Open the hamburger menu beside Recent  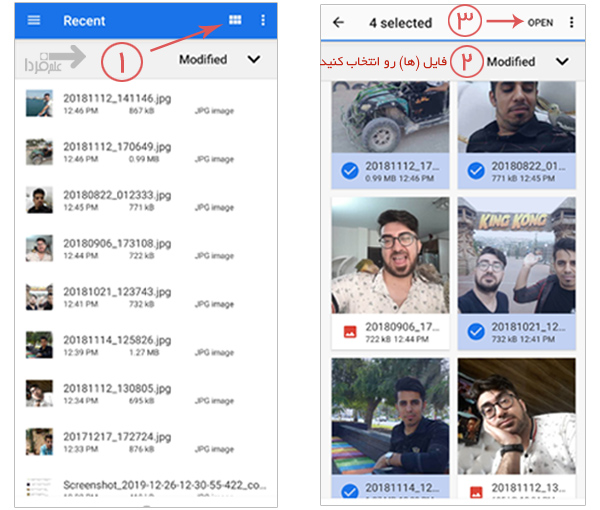(34, 21)
